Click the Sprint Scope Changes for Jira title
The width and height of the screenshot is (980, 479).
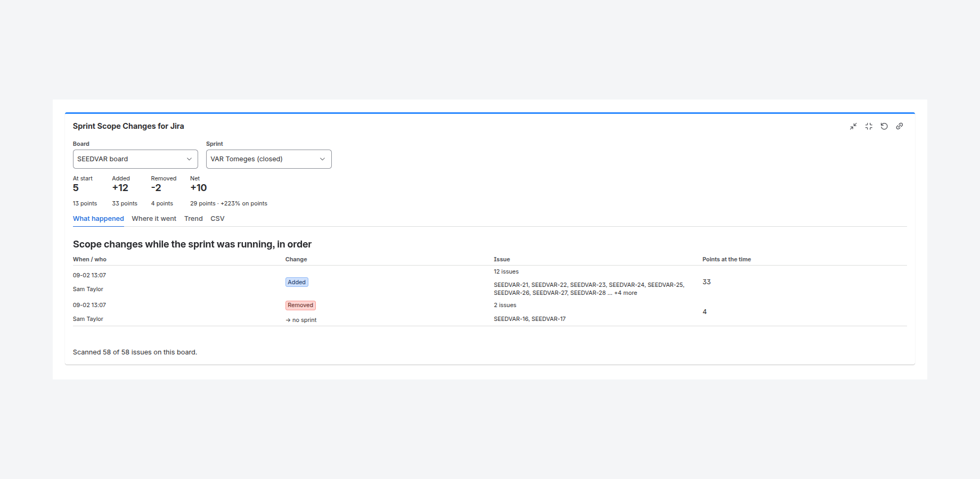tap(128, 126)
